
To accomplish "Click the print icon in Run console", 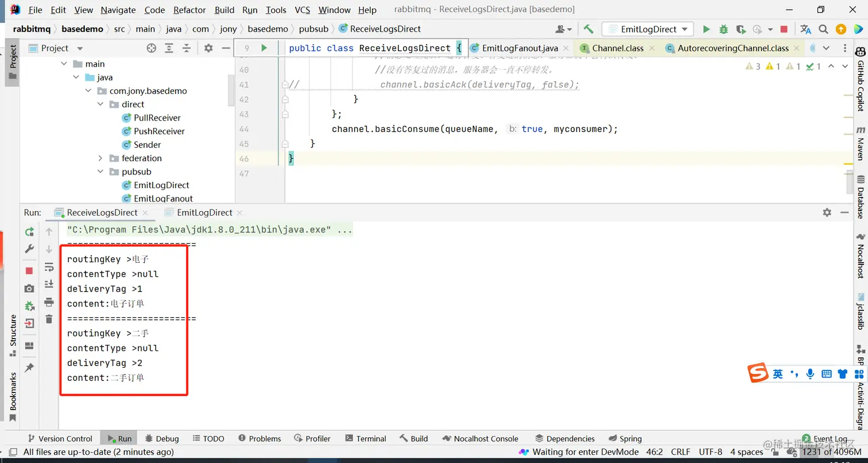I will click(x=49, y=302).
